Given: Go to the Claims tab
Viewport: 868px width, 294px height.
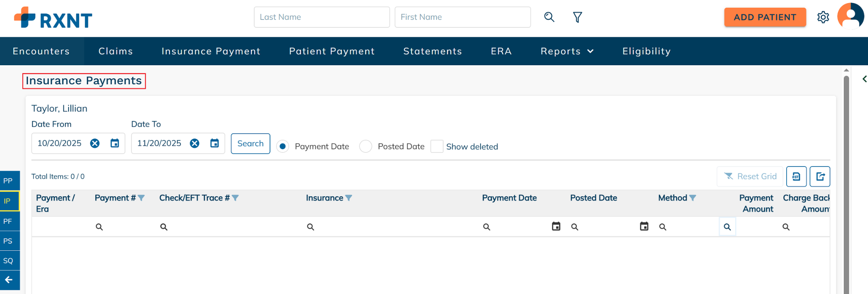Looking at the screenshot, I should coord(116,51).
